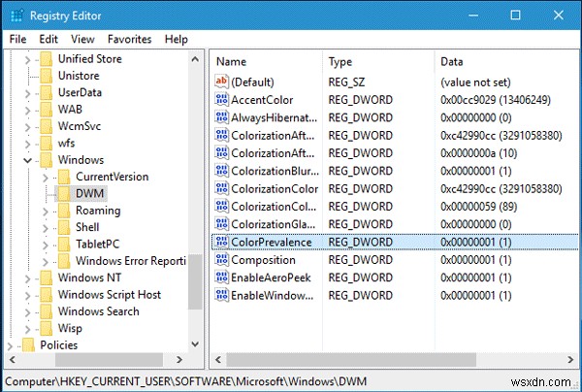Screen dimensions: 582x392
Task: Open the Edit menu
Action: (x=48, y=39)
